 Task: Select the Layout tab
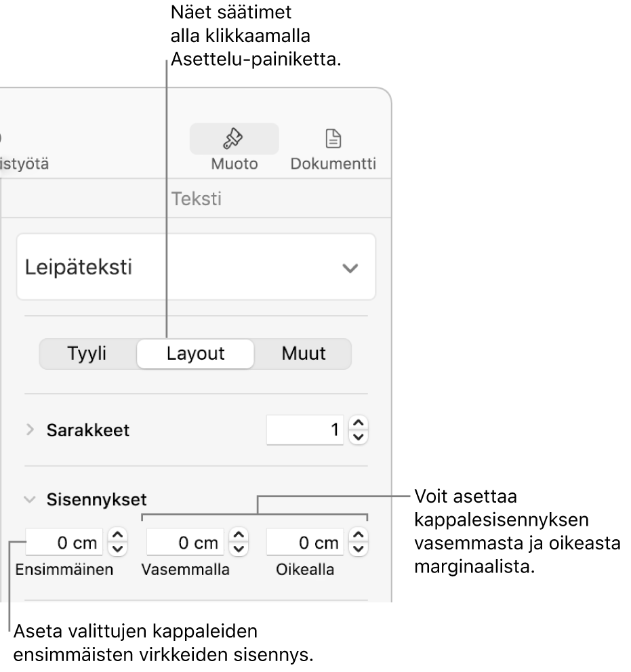(x=195, y=354)
